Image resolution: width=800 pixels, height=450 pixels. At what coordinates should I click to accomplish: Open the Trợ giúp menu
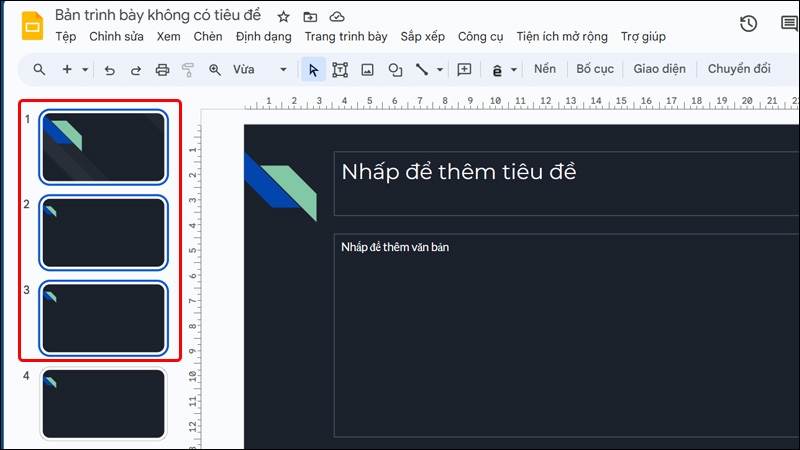(643, 37)
